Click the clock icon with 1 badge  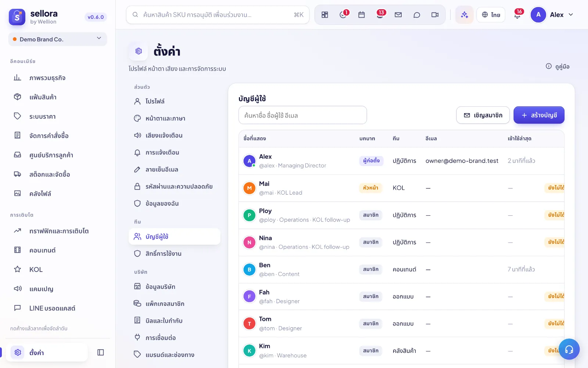coord(343,15)
